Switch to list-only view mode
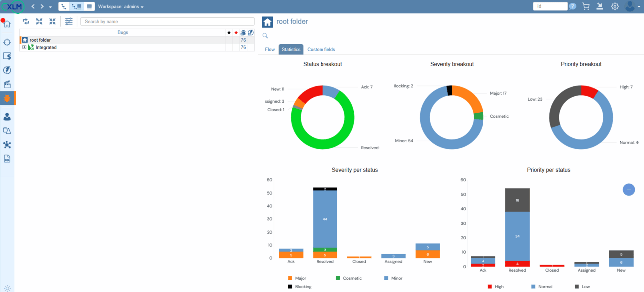 tap(89, 7)
